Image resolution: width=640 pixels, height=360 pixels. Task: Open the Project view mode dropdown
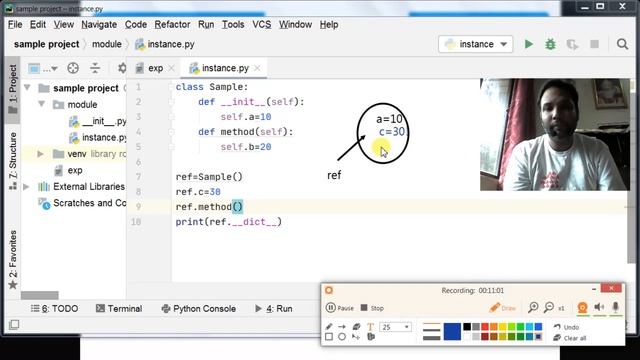[43, 68]
